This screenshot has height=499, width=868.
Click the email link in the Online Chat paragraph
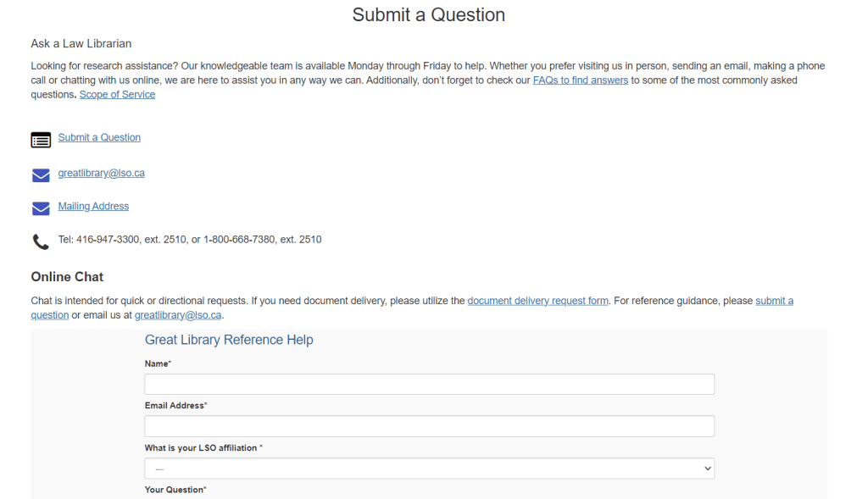[x=178, y=315]
